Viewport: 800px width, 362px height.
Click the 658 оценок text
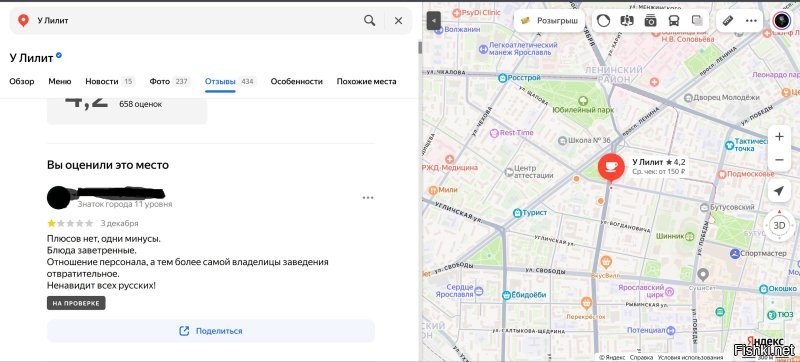pos(140,104)
